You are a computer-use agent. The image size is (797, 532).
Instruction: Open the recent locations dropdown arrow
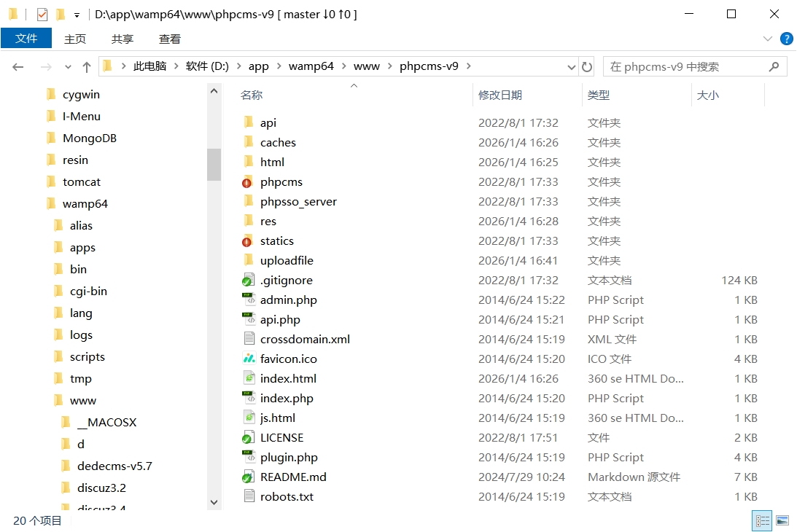69,67
